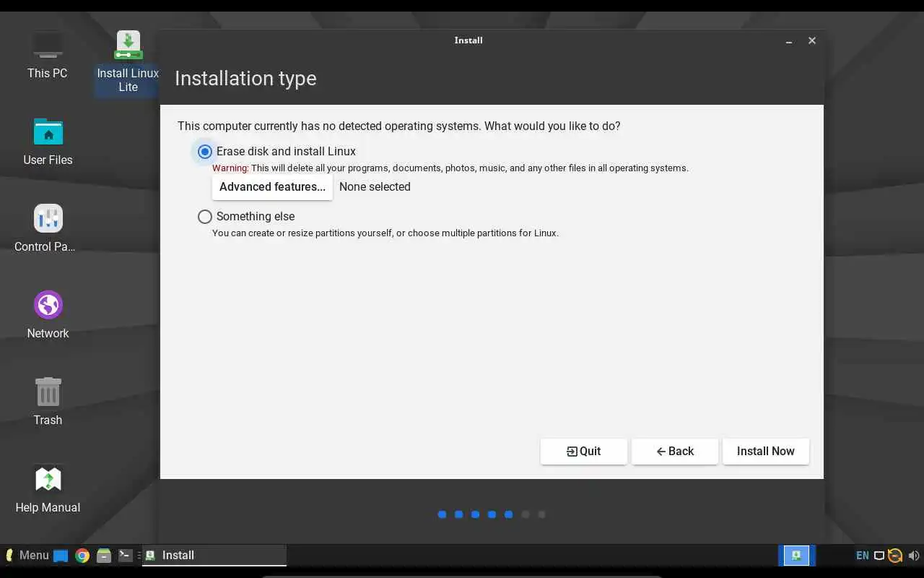
Task: Select Erase disk and install Linux option
Action: tap(205, 152)
